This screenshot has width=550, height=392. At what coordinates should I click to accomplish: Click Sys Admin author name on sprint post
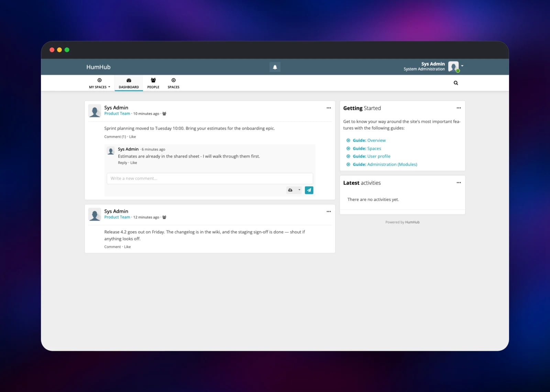[116, 108]
